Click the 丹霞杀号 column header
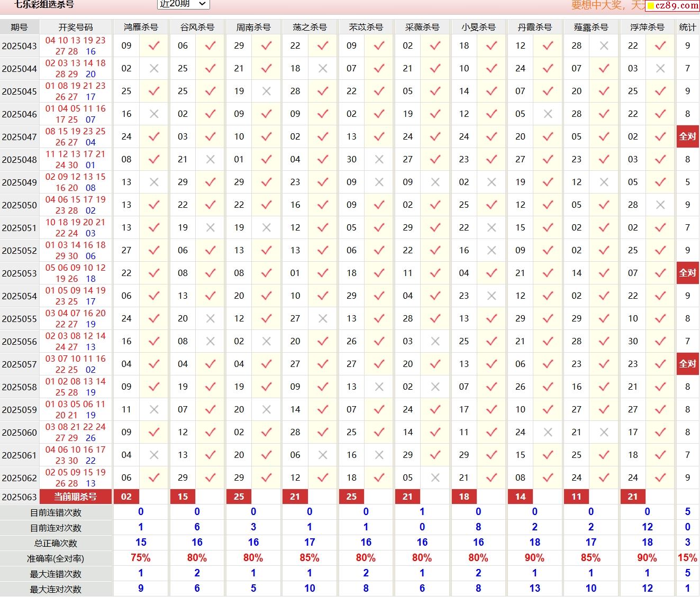The image size is (700, 597). tap(534, 27)
